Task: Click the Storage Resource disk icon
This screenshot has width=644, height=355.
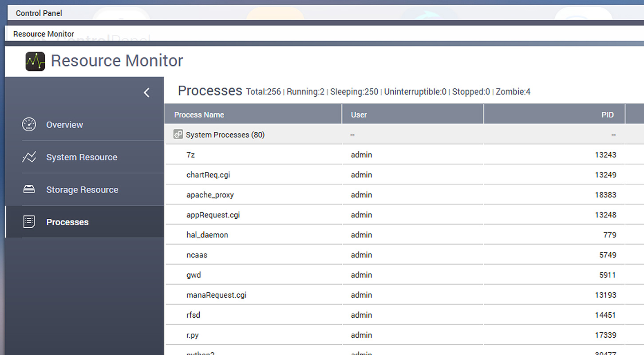Action: pyautogui.click(x=29, y=189)
